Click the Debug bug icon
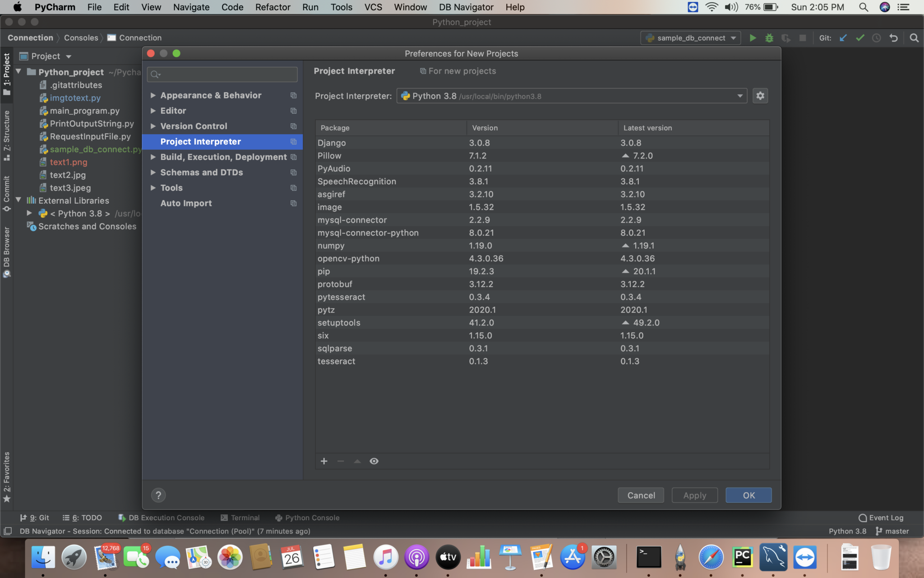The height and width of the screenshot is (578, 924). [769, 38]
